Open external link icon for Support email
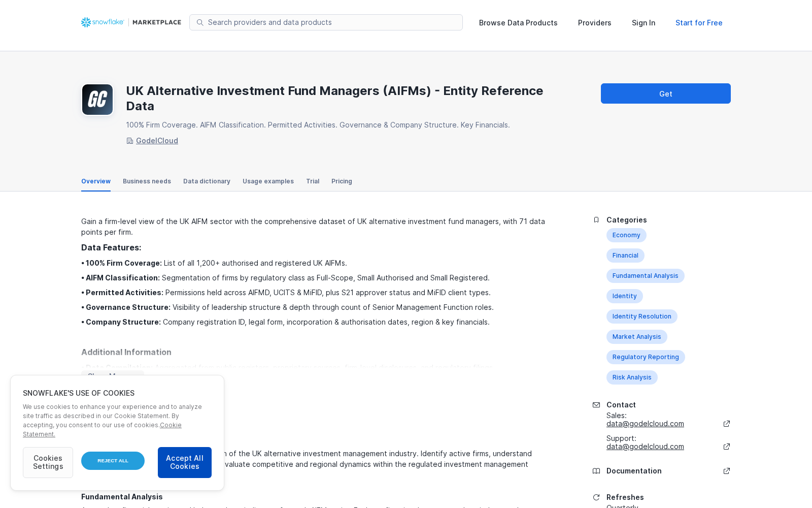This screenshot has width=812, height=508. pyautogui.click(x=727, y=447)
